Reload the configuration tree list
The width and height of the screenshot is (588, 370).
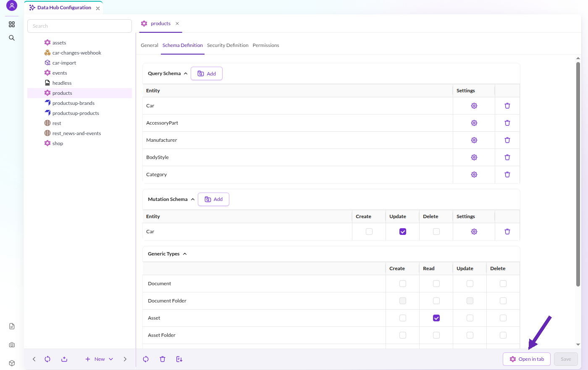(x=47, y=359)
